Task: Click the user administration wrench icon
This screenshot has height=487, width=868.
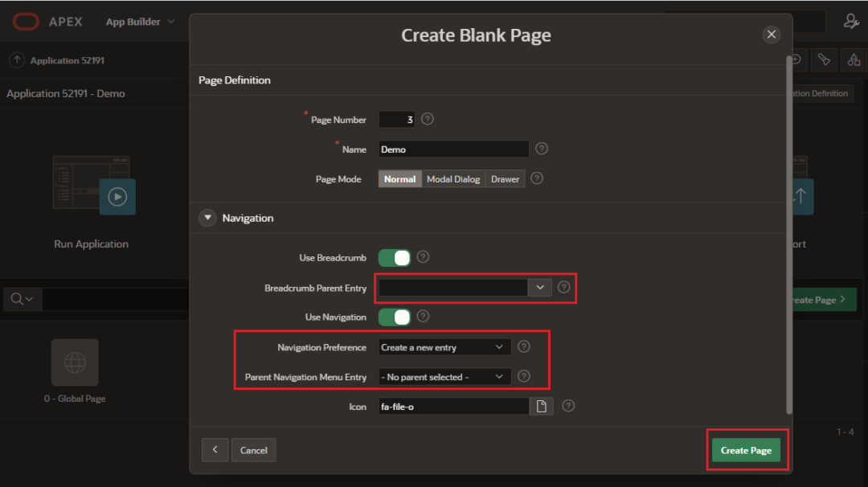Action: pyautogui.click(x=850, y=21)
